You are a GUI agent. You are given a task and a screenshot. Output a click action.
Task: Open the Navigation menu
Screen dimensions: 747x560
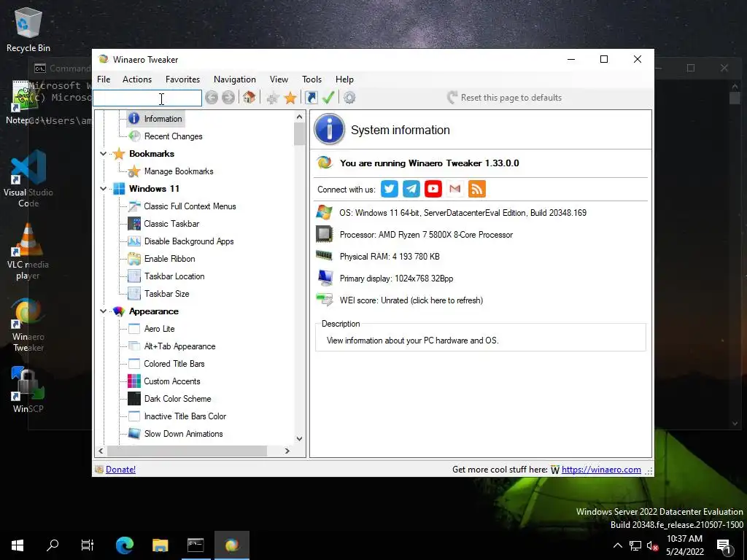tap(234, 79)
